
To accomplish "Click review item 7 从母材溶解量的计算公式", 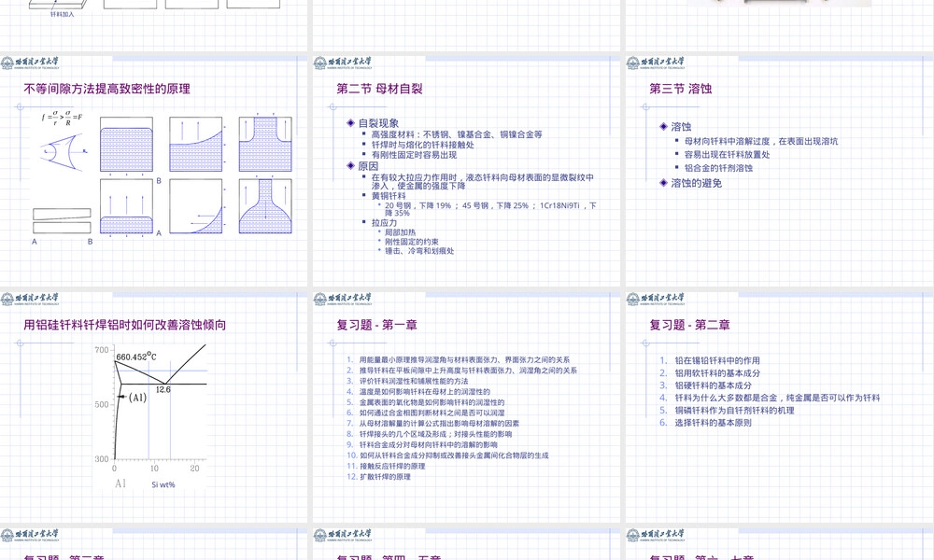I will coord(439,423).
